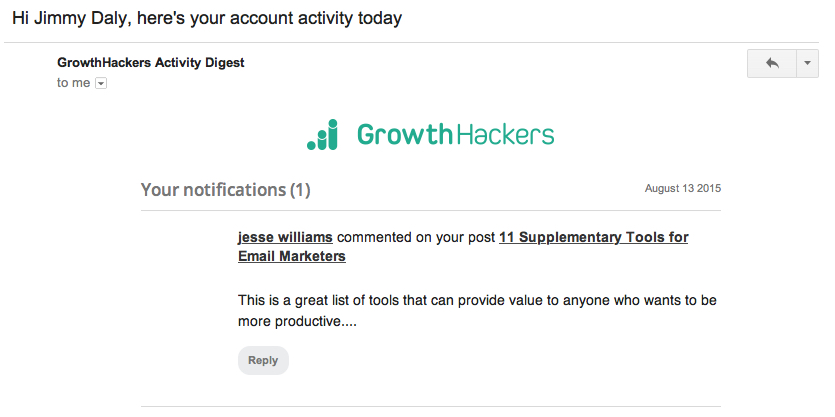Click the "Email Marketers" link text
The width and height of the screenshot is (835, 417).
click(292, 256)
